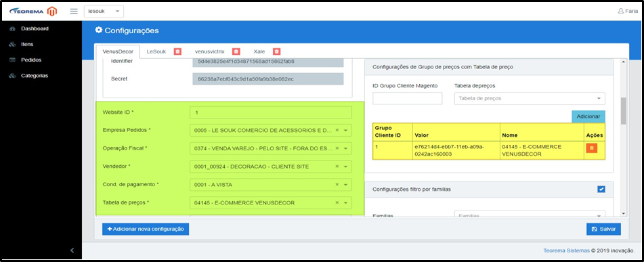The height and width of the screenshot is (262, 644).
Task: Click the Salvar button
Action: pos(603,229)
